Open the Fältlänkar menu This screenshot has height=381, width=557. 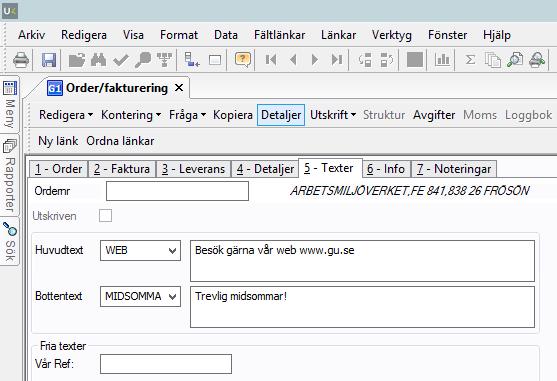click(x=280, y=35)
